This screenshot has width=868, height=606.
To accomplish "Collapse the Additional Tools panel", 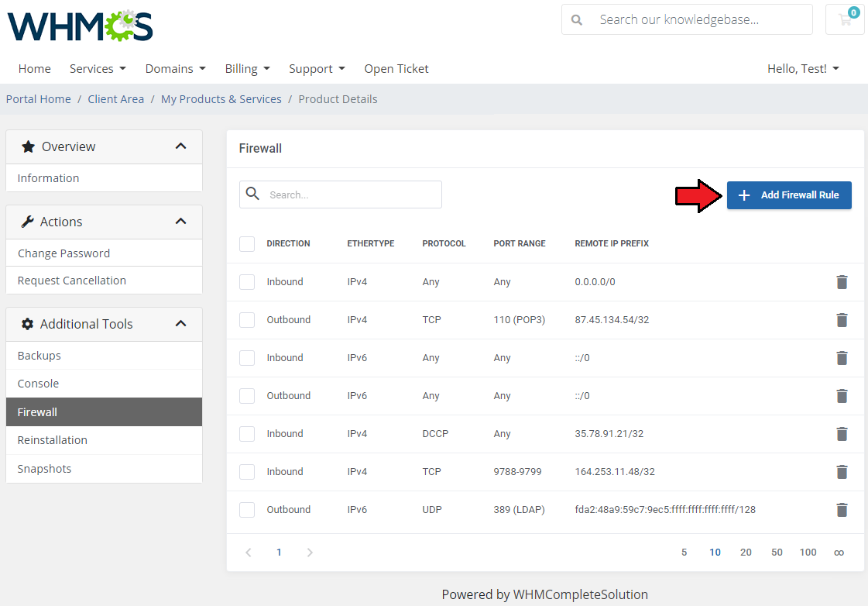I will [x=180, y=324].
